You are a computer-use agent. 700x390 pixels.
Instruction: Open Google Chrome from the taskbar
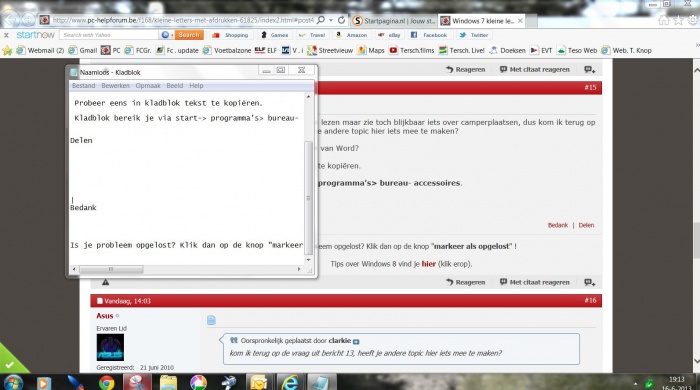pyautogui.click(x=106, y=383)
